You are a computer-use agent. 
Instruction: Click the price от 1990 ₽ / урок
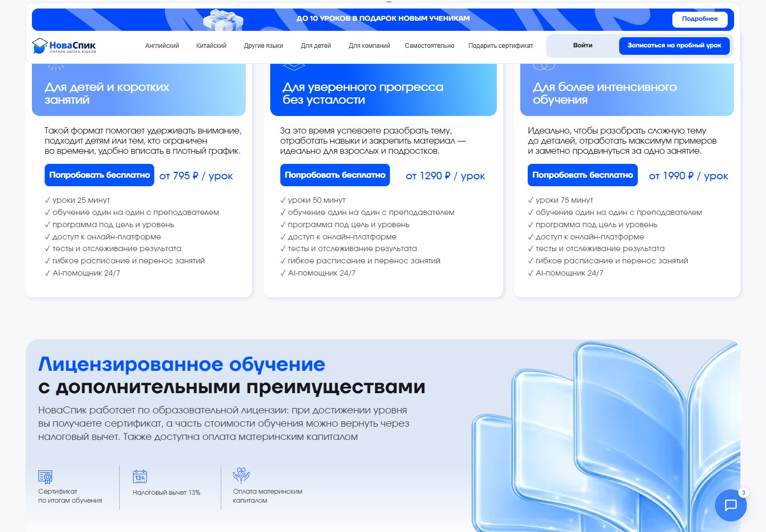[x=688, y=176]
